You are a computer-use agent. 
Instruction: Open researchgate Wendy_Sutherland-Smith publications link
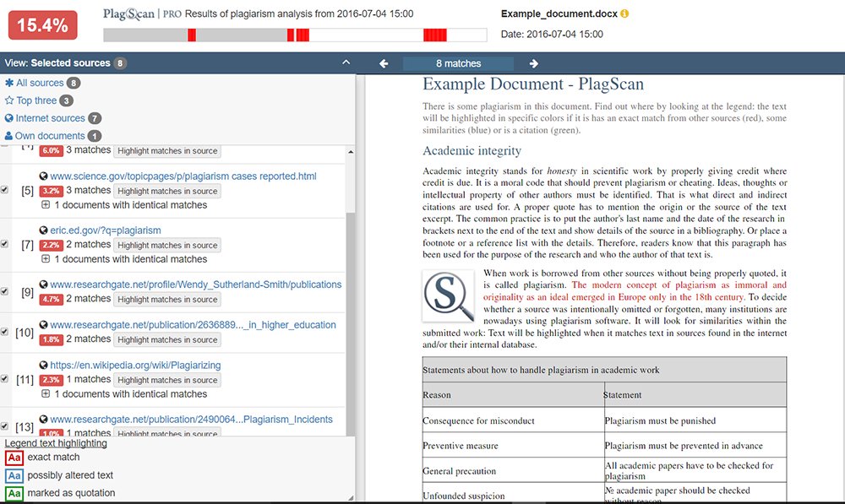(x=196, y=285)
